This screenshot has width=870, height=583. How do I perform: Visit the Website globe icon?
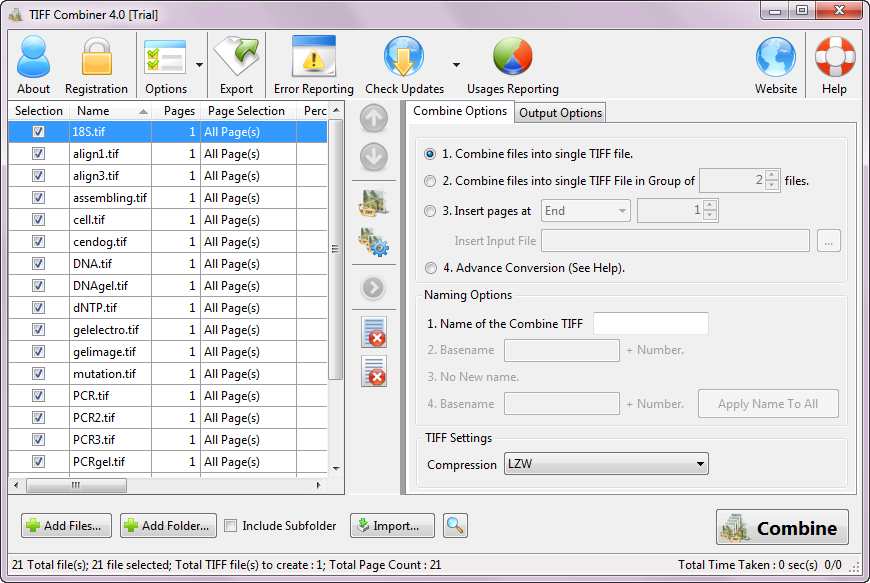point(776,57)
